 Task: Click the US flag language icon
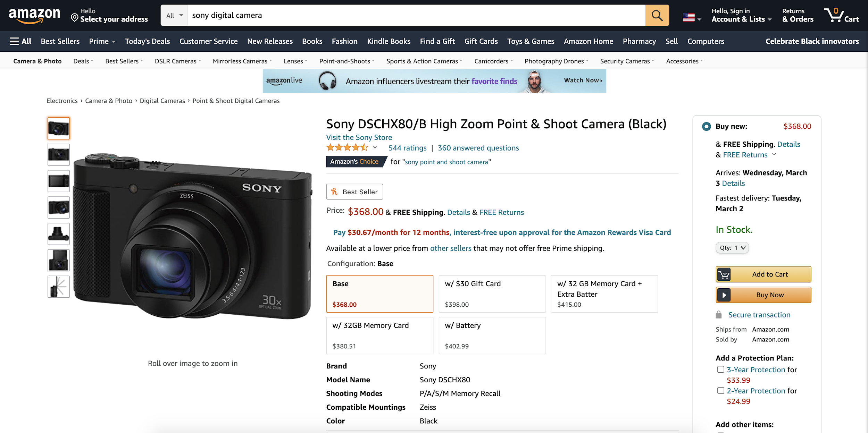click(x=689, y=17)
